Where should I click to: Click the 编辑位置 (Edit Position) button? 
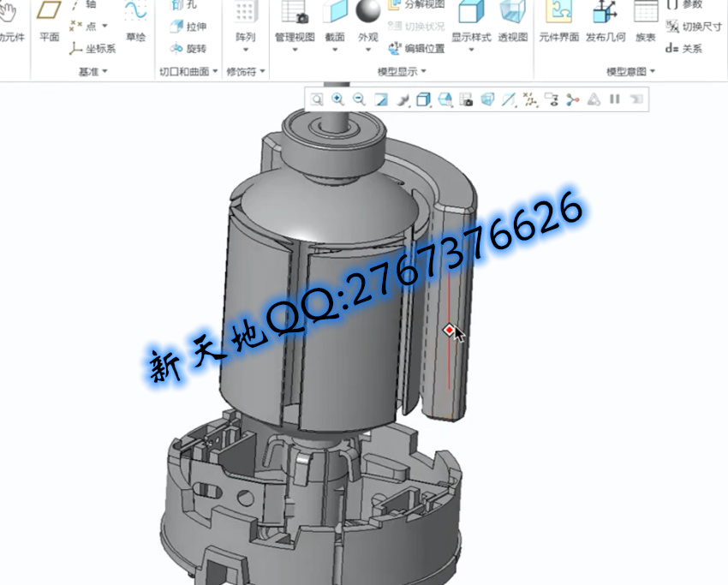pyautogui.click(x=417, y=49)
